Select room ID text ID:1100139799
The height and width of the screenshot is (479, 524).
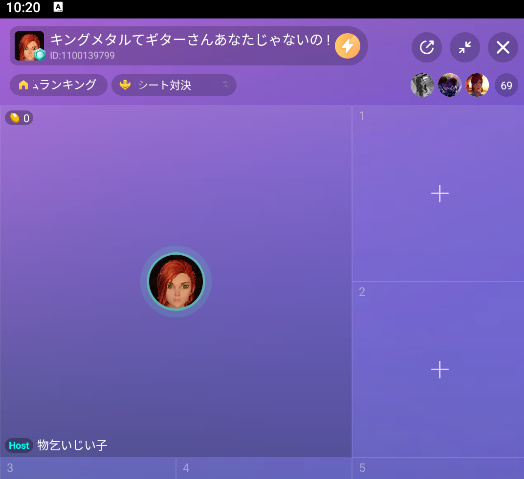click(x=82, y=55)
